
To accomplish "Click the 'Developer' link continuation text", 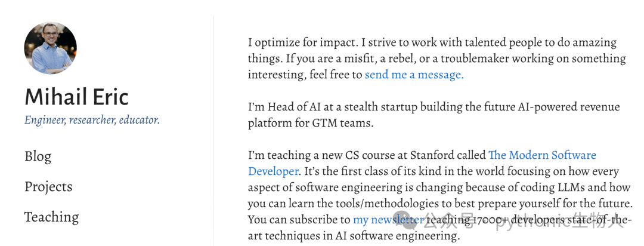I will point(273,171).
